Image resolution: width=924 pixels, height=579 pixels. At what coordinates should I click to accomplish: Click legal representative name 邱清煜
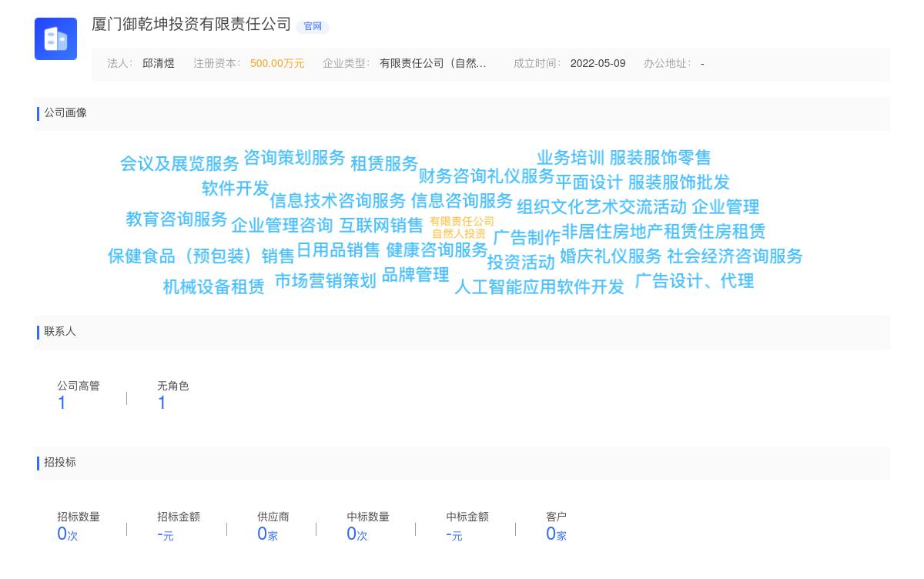[159, 64]
